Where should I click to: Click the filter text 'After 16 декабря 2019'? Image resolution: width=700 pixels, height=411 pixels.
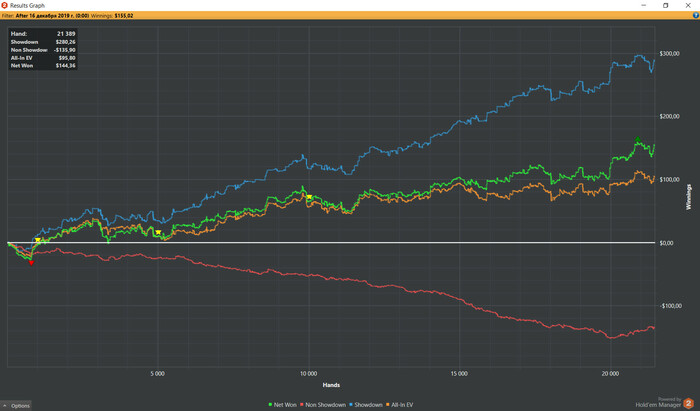click(x=52, y=16)
